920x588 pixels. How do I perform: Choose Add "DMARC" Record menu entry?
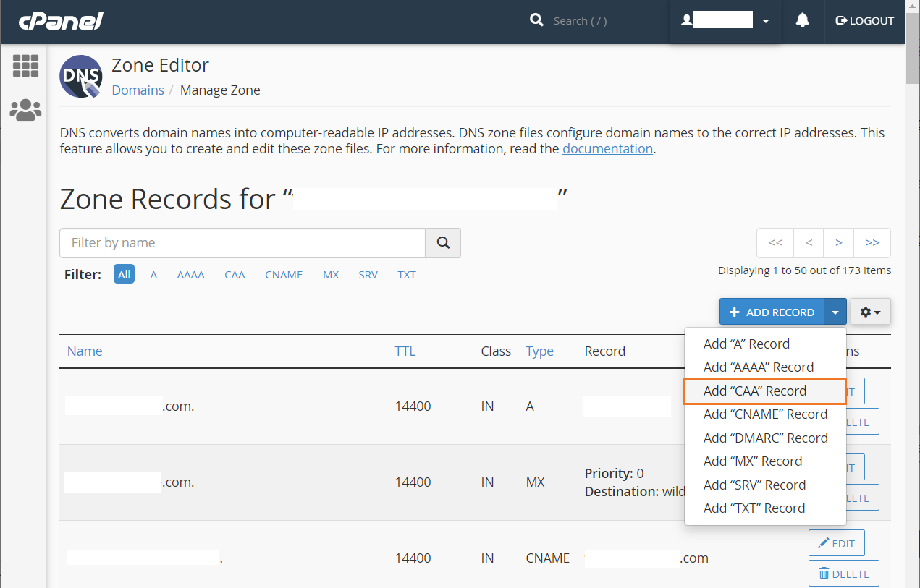pyautogui.click(x=765, y=438)
